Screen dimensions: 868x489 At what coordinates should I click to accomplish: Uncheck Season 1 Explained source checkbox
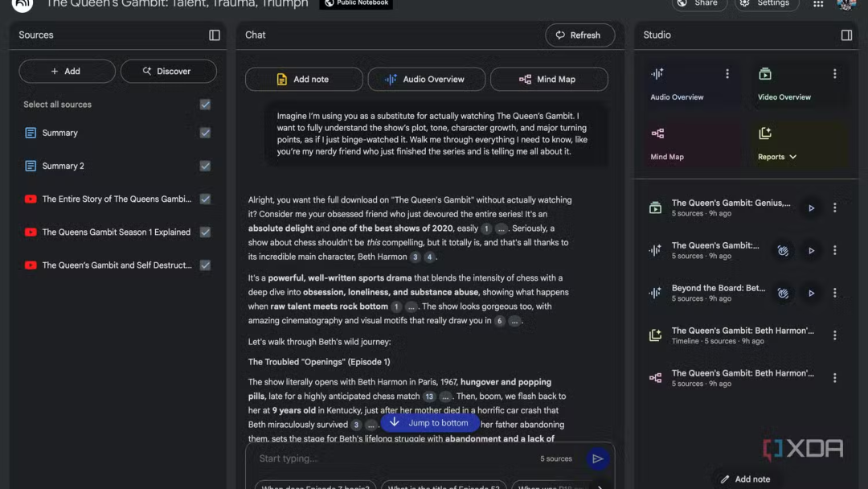coord(205,232)
